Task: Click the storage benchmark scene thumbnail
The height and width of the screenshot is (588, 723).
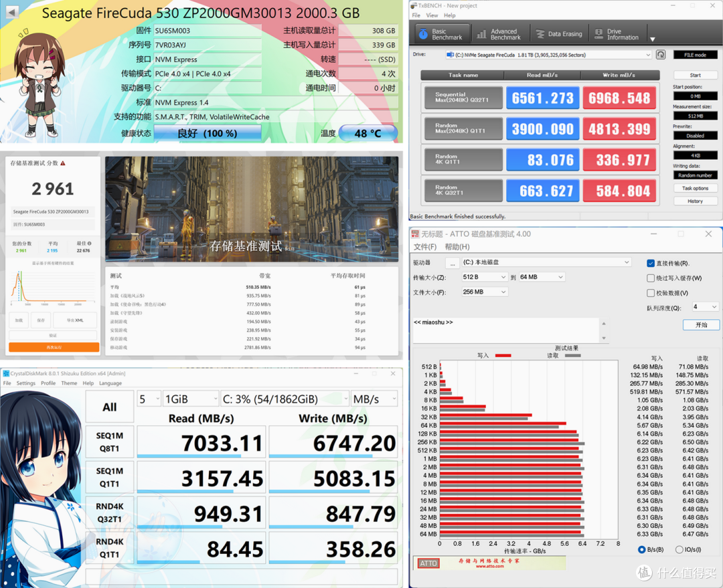Action: pos(252,209)
